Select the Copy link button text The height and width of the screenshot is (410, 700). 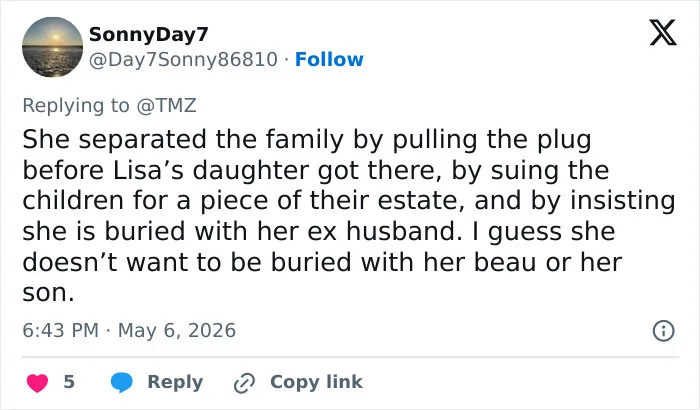(317, 382)
